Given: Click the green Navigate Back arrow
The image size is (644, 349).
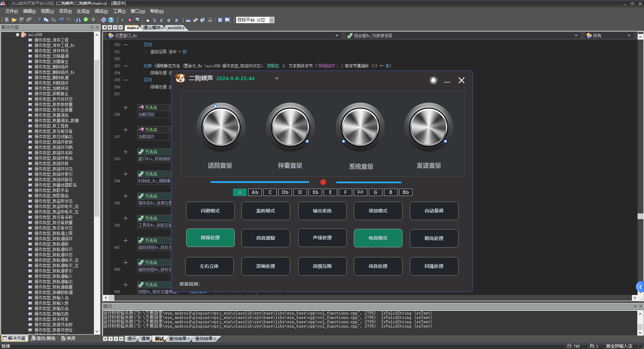Looking at the screenshot, I should [86, 20].
